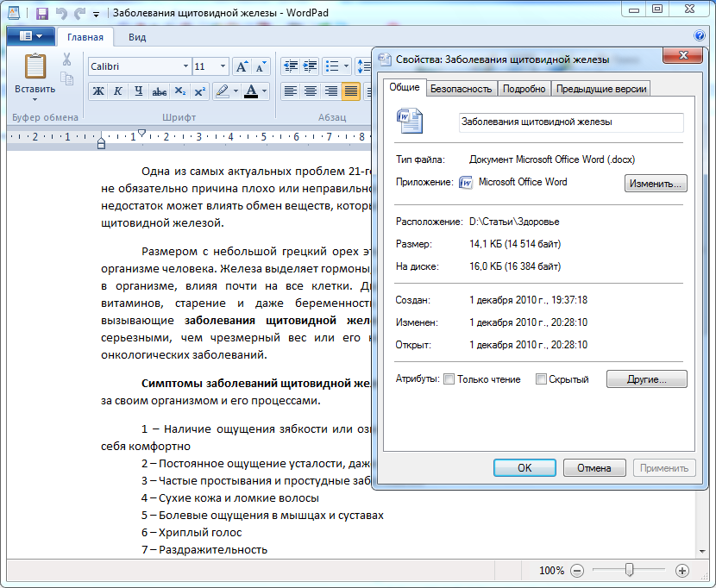Click the Help question mark icon
The height and width of the screenshot is (588, 716).
[x=699, y=36]
